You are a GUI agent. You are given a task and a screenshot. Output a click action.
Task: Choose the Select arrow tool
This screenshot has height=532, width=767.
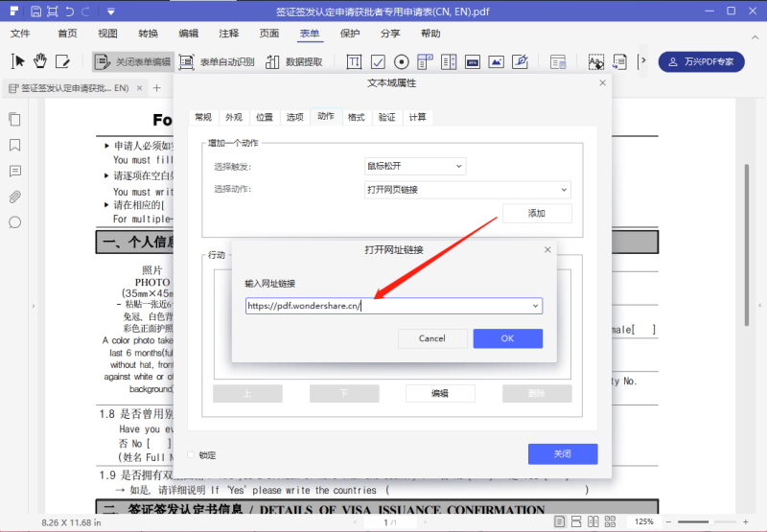(17, 61)
